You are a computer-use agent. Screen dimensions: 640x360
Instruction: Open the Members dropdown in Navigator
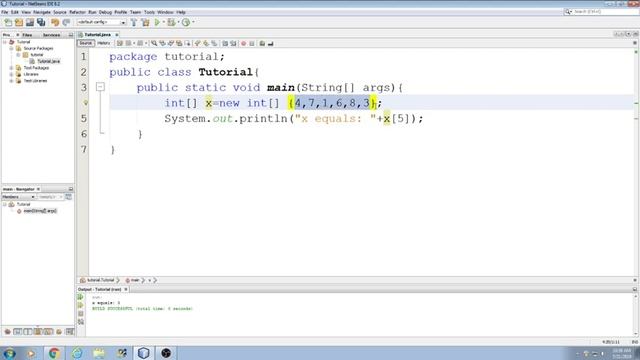(x=18, y=197)
